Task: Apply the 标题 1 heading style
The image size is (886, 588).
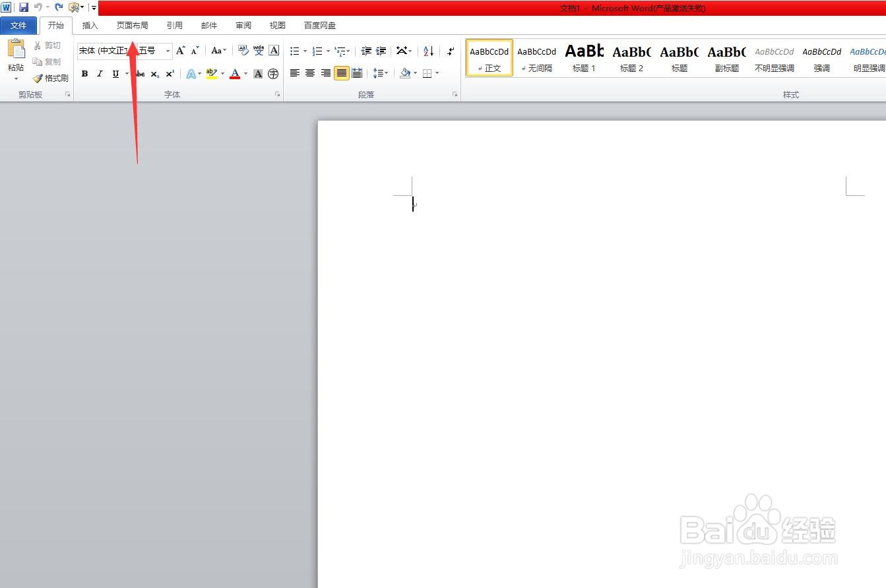Action: click(x=585, y=58)
